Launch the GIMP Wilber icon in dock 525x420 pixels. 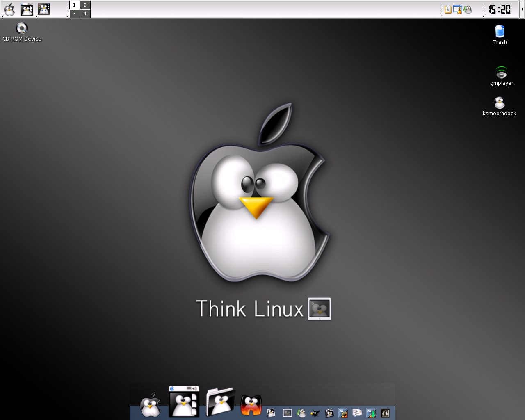coord(315,413)
